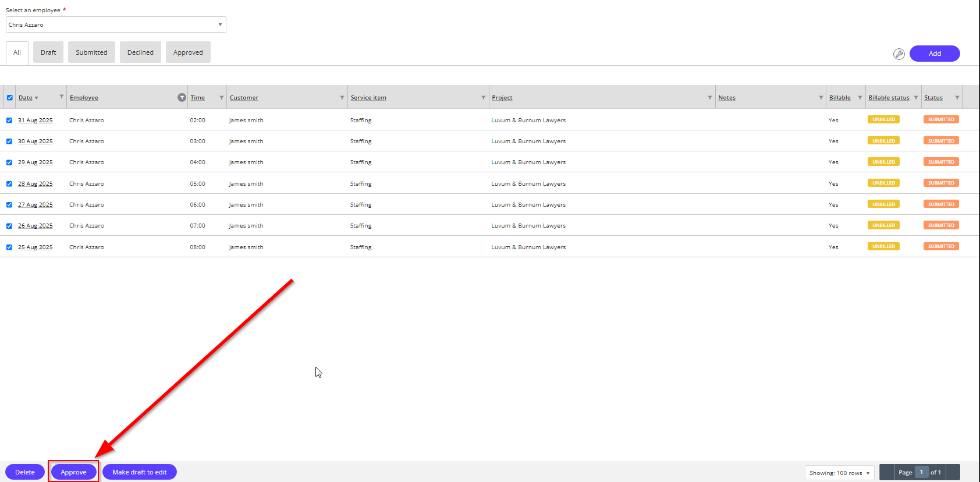Viewport: 980px width, 482px height.
Task: Open the wrench settings icon beside Add
Action: [x=899, y=54]
